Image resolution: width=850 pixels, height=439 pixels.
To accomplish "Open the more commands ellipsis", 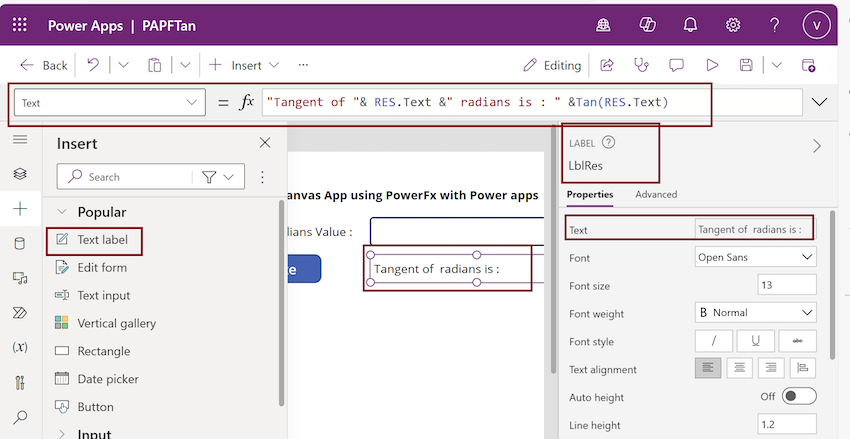I will click(303, 65).
